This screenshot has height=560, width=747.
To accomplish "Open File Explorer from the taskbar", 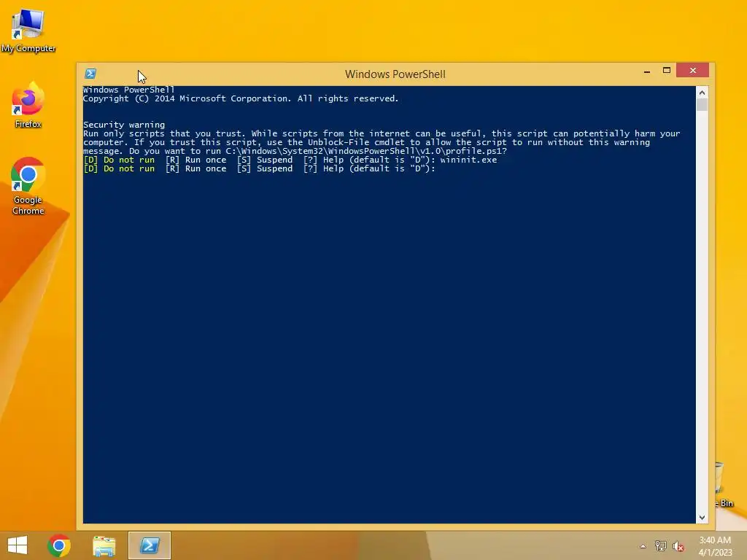I will pyautogui.click(x=104, y=545).
